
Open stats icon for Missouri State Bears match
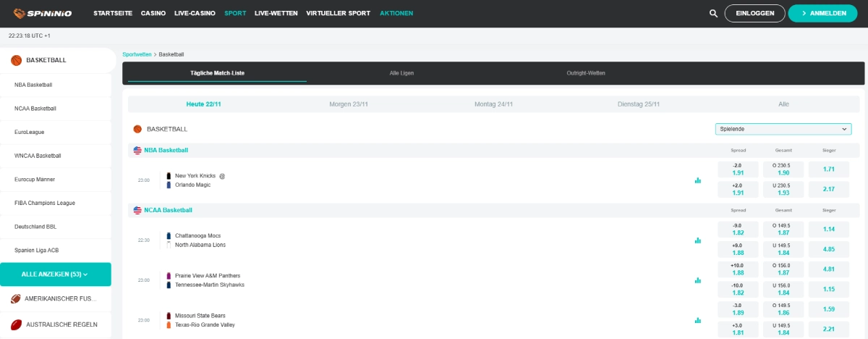(x=698, y=319)
